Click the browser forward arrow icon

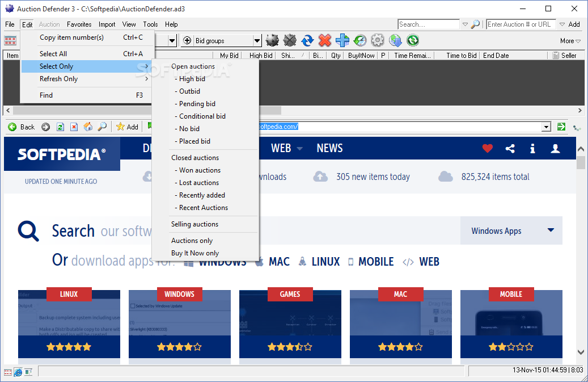[x=46, y=127]
